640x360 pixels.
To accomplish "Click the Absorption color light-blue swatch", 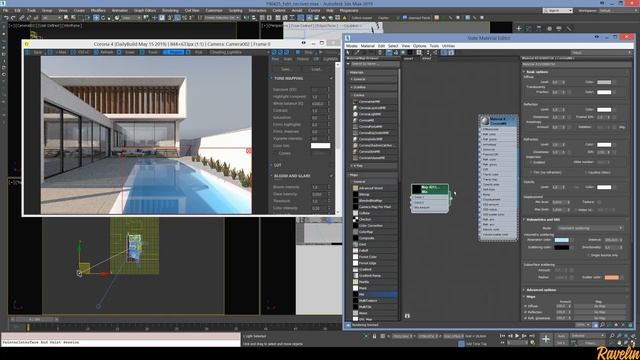I will (562, 240).
